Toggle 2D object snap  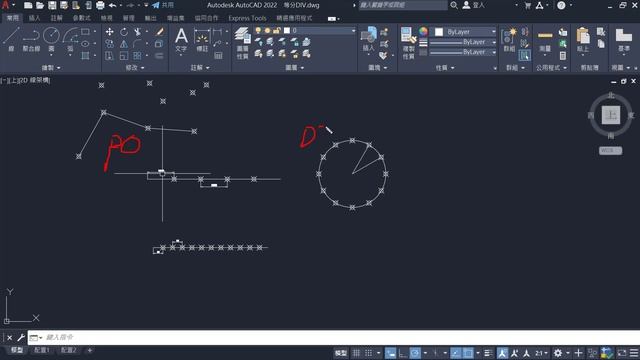pyautogui.click(x=468, y=353)
